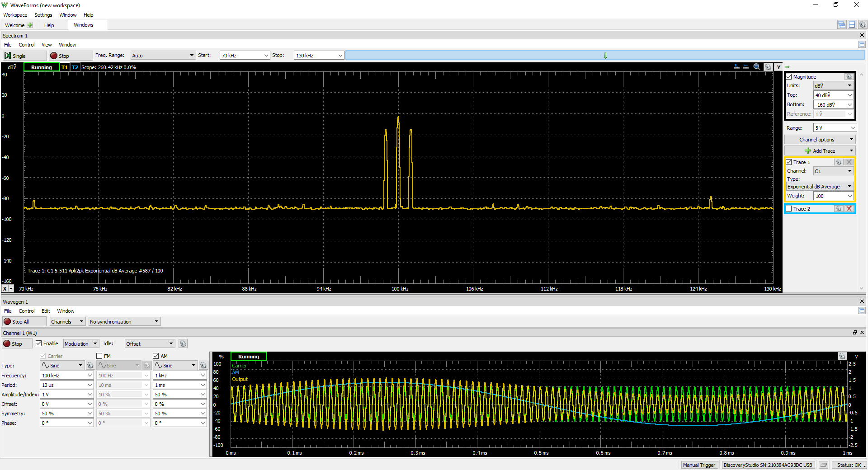Open Wavegen plot gear options at top right
868x470 pixels.
point(842,357)
